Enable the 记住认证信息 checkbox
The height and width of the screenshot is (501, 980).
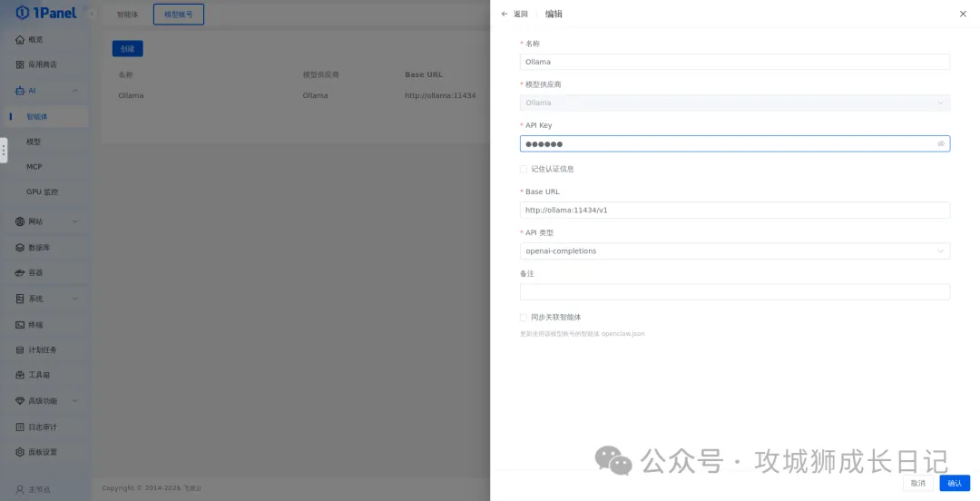click(524, 169)
